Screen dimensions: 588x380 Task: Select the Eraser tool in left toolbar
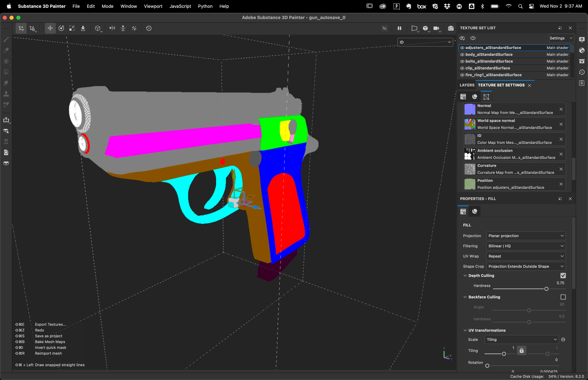coord(6,51)
